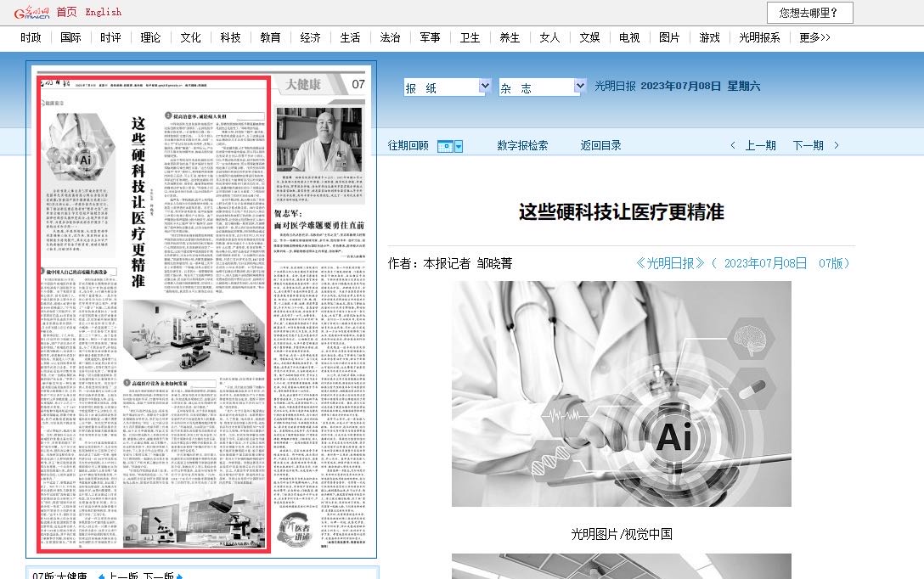Open the 时政 navigation section

31,37
